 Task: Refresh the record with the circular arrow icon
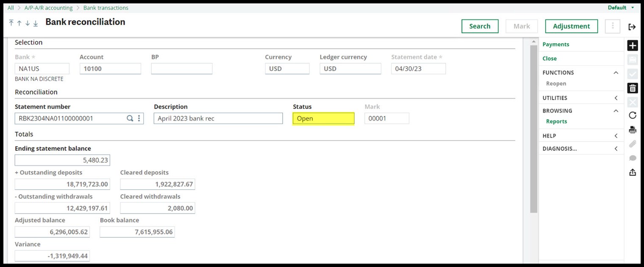coord(633,115)
